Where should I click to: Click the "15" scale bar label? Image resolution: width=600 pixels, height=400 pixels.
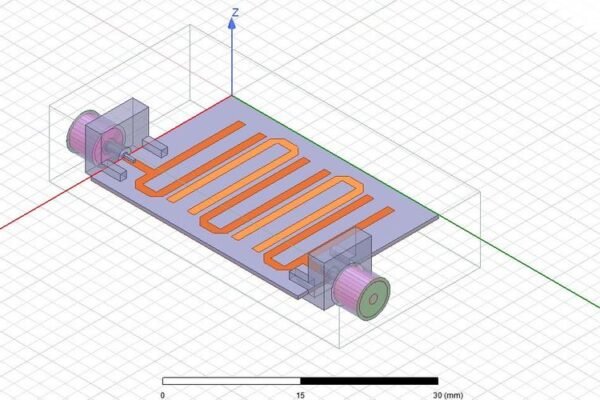click(x=300, y=393)
